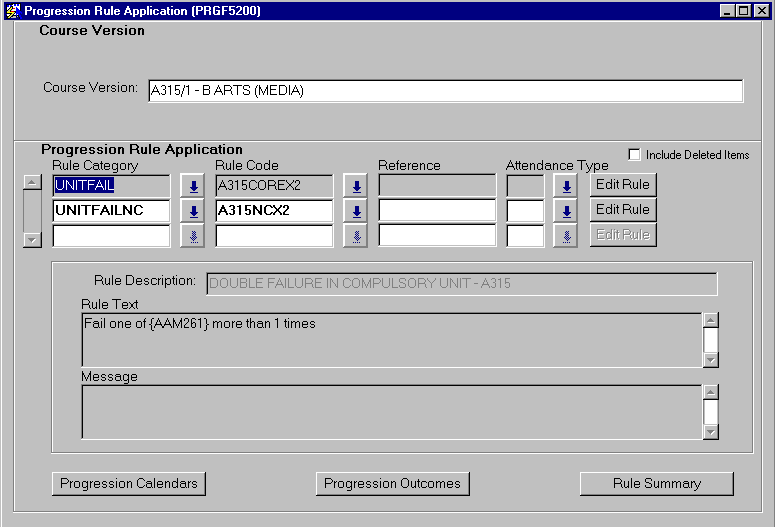
Task: Click the Reference field in second row
Action: [437, 211]
